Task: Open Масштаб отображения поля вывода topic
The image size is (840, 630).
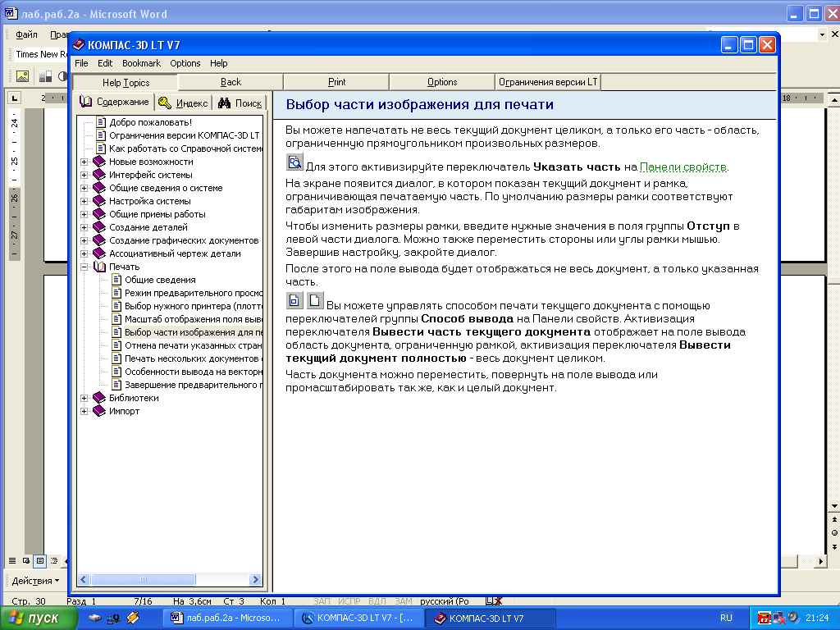Action: tap(193, 319)
